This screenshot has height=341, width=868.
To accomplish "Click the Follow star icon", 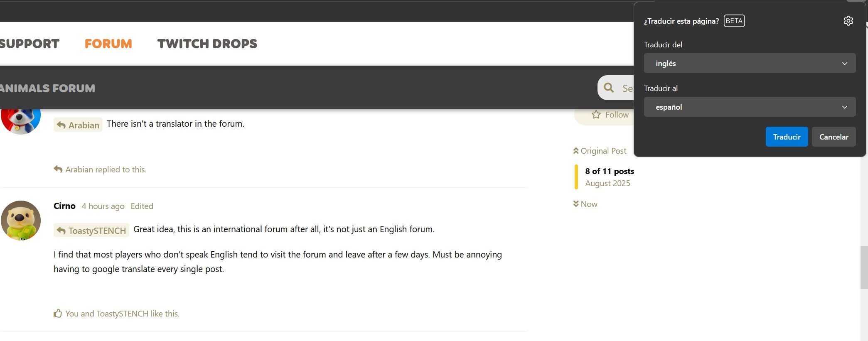I will tap(596, 115).
